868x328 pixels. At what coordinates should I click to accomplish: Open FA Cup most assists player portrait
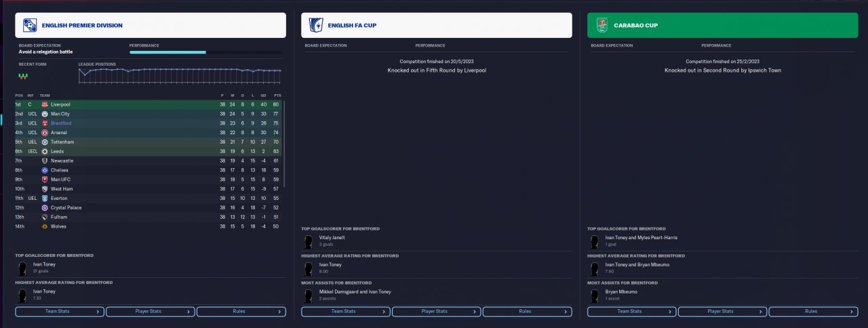(309, 295)
